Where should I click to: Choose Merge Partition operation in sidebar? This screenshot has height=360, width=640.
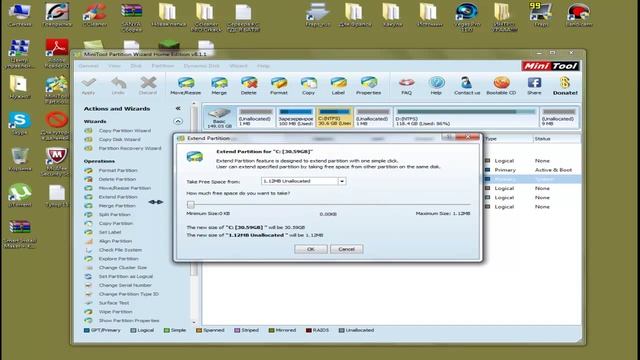pos(117,206)
